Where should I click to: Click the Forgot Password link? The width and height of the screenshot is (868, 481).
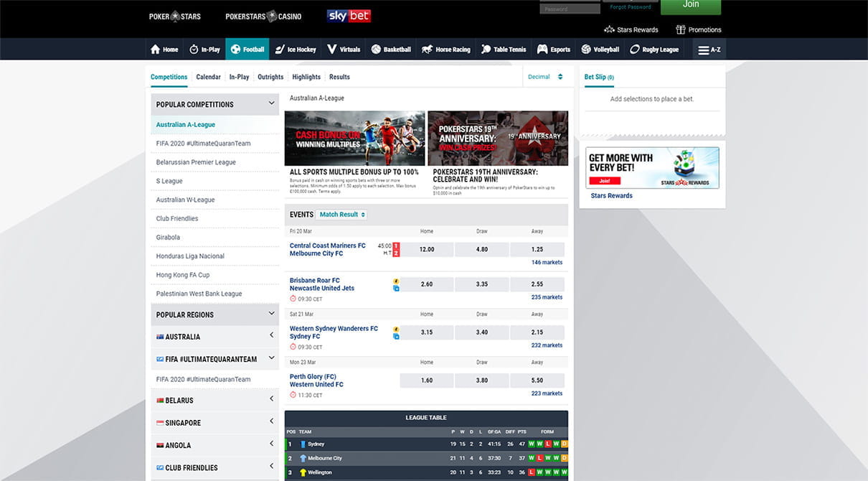pos(631,7)
